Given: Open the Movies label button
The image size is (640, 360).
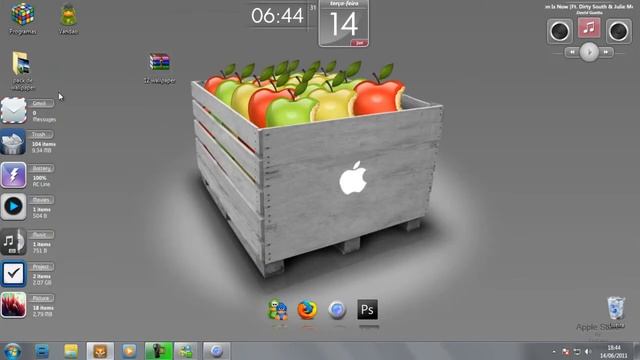Looking at the screenshot, I should coord(41,200).
